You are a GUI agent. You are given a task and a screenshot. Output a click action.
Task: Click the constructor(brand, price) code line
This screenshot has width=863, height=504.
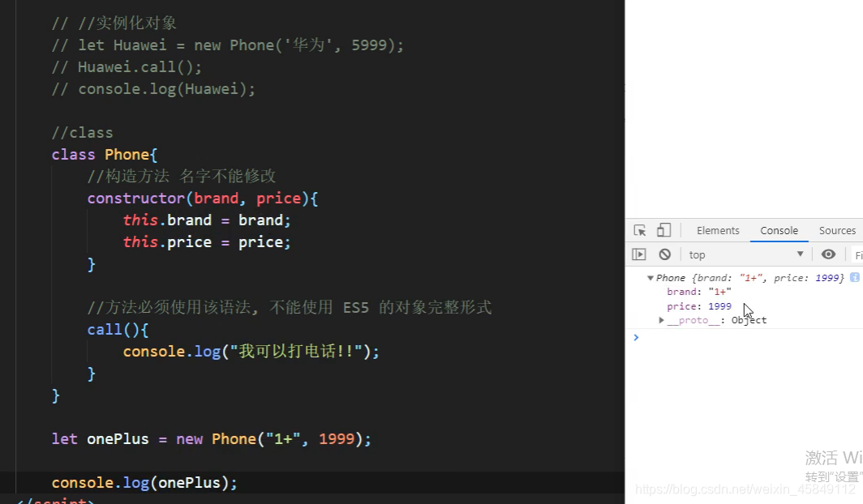coord(203,199)
